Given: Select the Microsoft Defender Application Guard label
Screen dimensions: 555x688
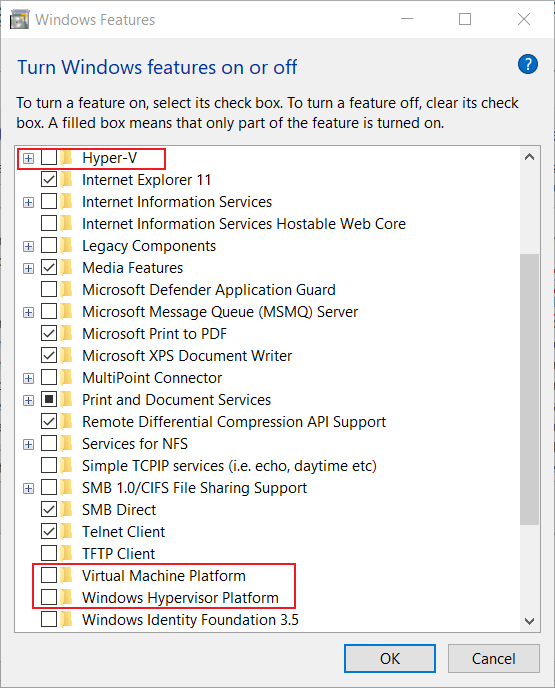Looking at the screenshot, I should (209, 290).
